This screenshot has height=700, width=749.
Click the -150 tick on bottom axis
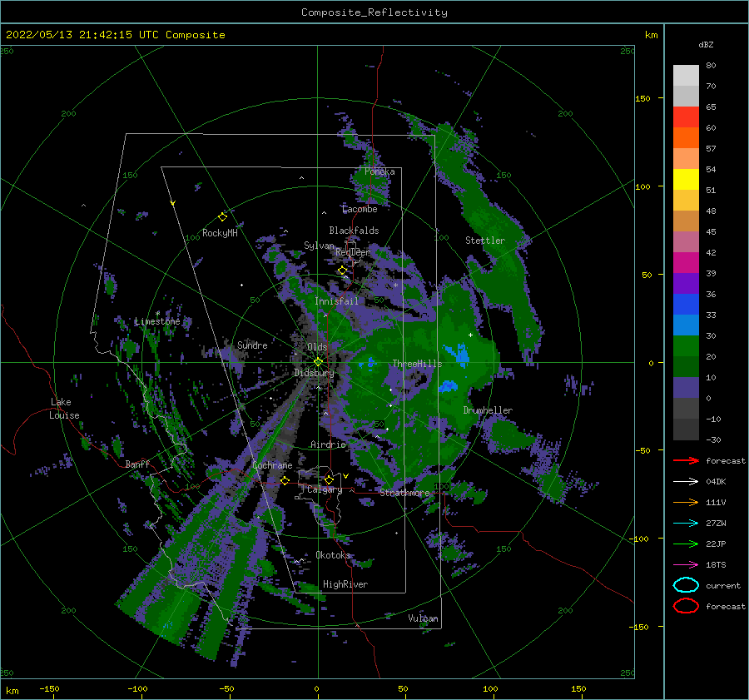(49, 689)
